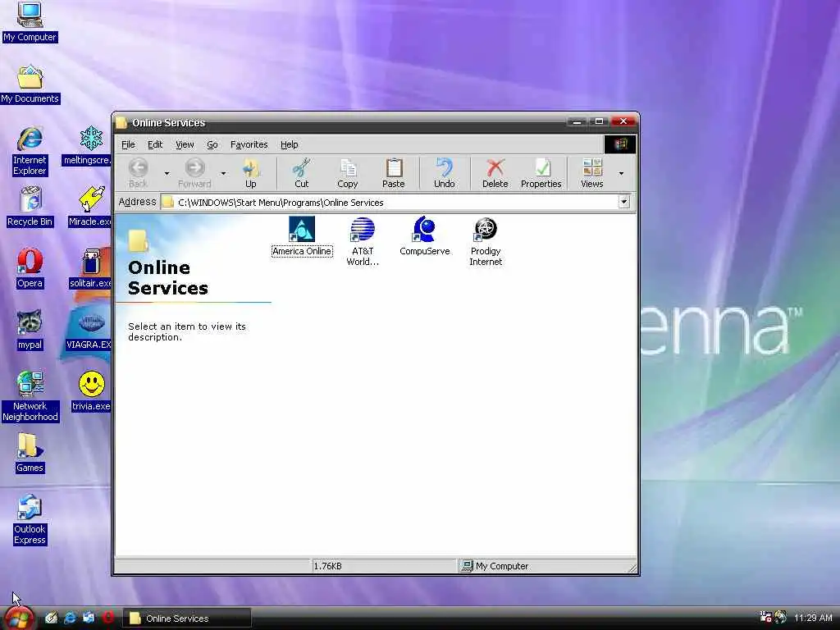
Task: Click the 1.76KB status bar text
Action: click(327, 566)
